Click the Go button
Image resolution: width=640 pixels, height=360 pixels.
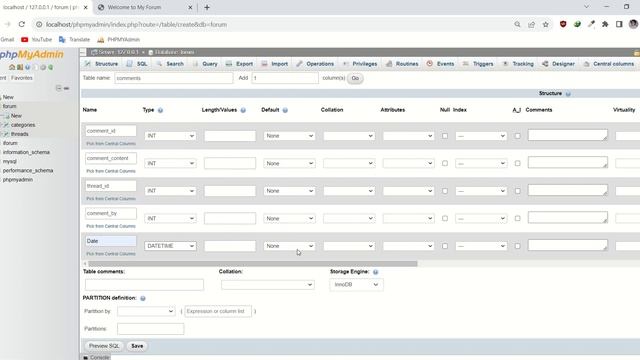click(x=355, y=78)
